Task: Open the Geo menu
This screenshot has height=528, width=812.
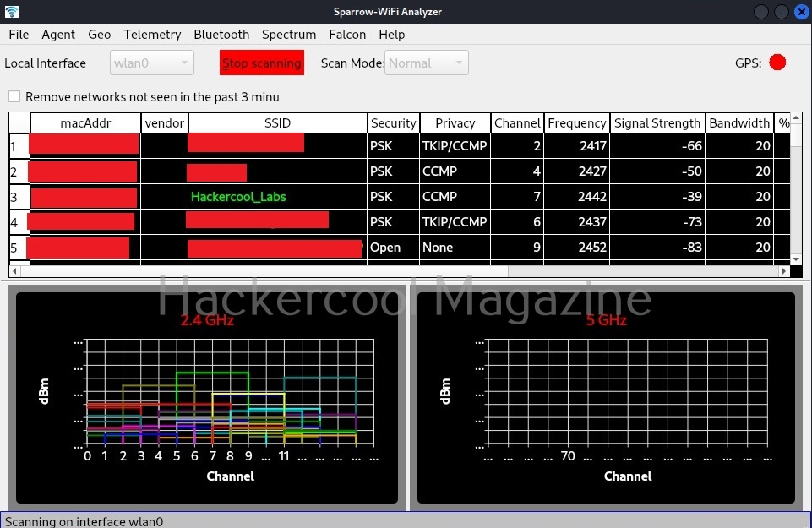Action: 100,35
